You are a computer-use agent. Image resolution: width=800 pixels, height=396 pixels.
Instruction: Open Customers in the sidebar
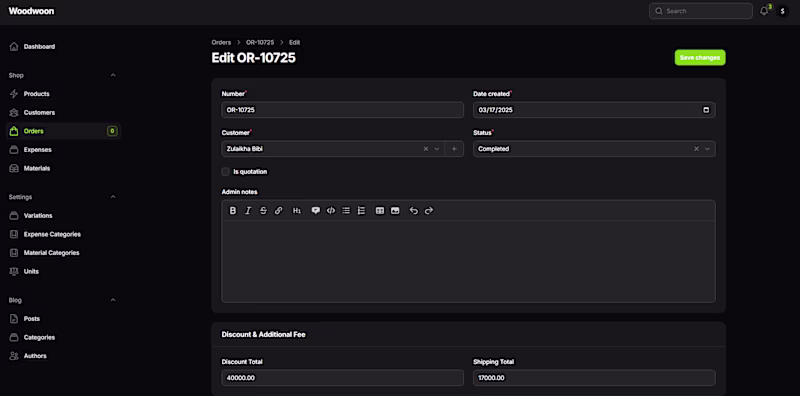click(x=39, y=112)
